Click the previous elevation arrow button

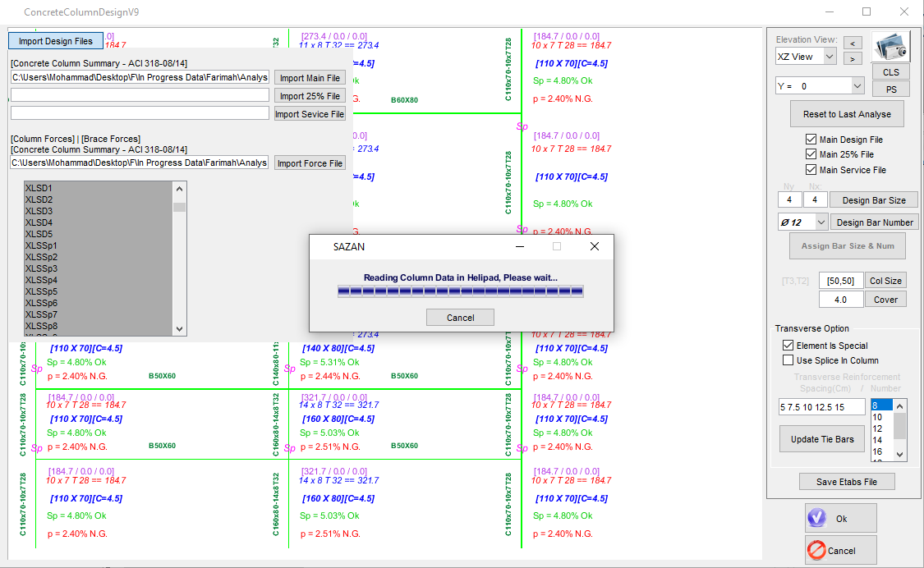point(852,43)
